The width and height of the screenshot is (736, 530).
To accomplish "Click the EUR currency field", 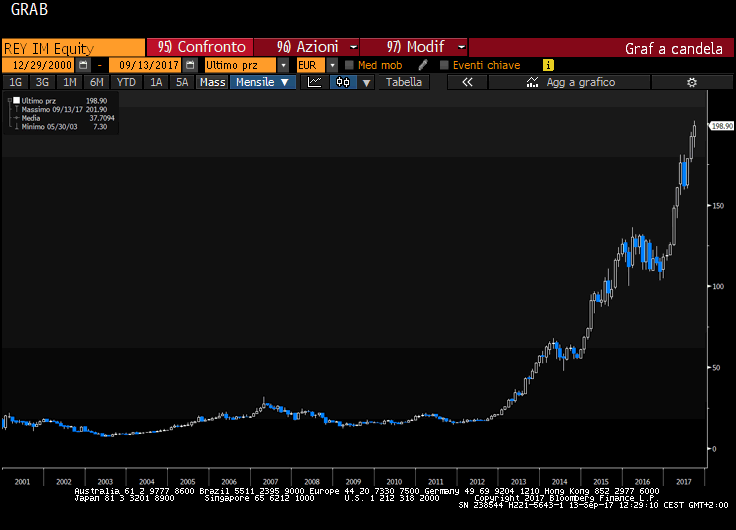I will click(311, 65).
